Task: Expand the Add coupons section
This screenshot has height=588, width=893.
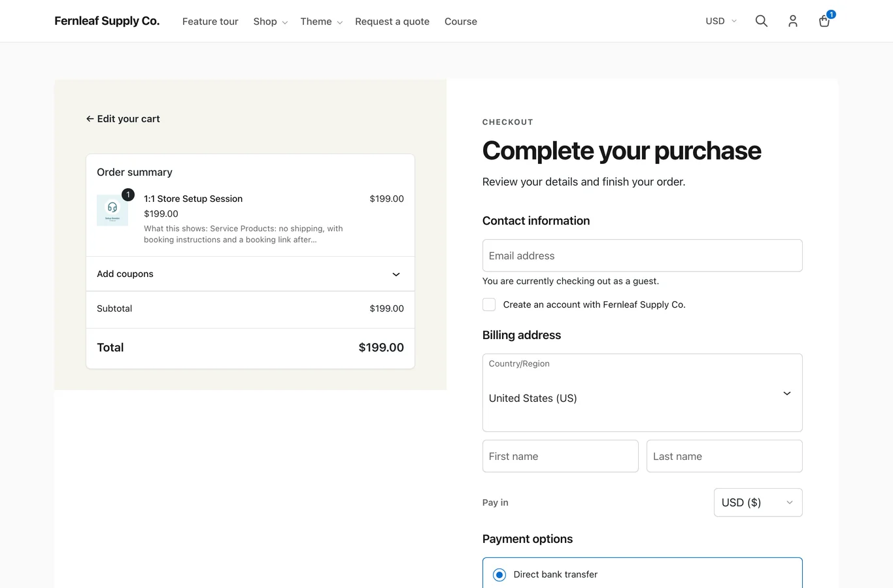Action: [x=250, y=274]
